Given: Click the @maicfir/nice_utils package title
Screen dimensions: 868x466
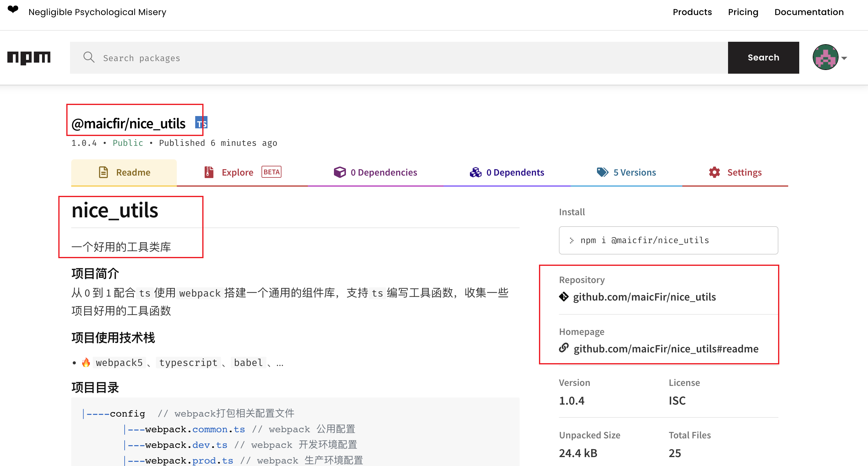Looking at the screenshot, I should tap(128, 124).
